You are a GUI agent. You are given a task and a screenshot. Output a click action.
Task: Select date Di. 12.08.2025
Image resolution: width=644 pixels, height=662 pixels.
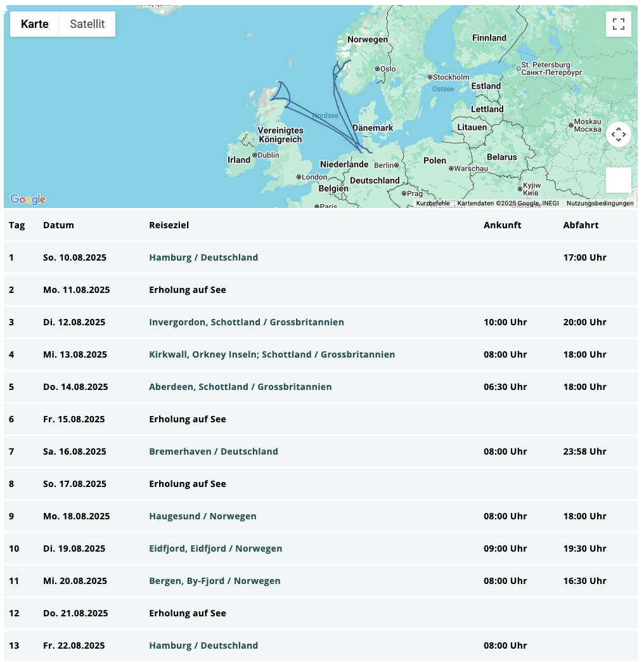coord(74,322)
